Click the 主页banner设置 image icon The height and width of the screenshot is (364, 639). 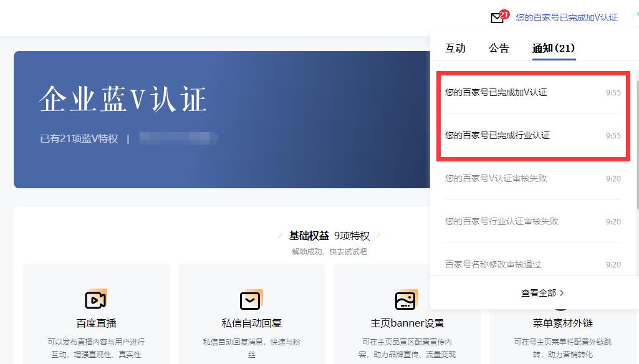[406, 300]
